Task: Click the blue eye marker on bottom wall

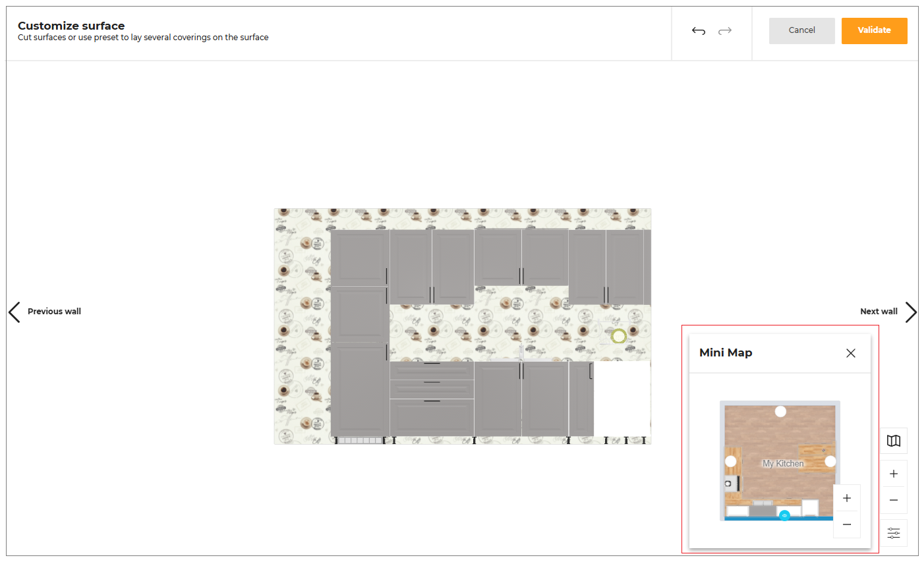Action: click(x=784, y=515)
